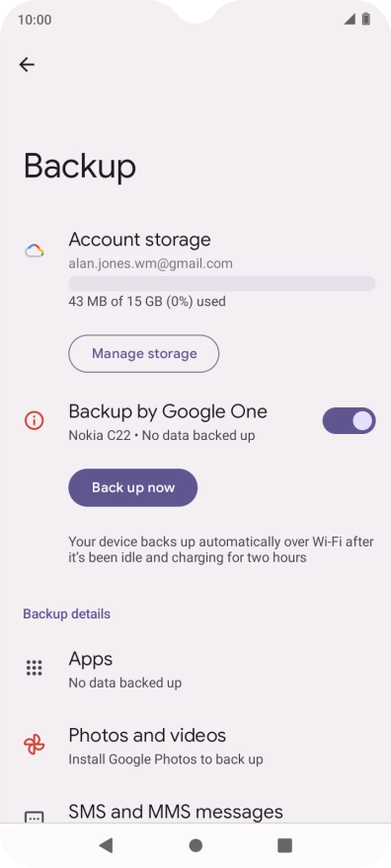
Task: Tap the Android home circle button
Action: [195, 844]
